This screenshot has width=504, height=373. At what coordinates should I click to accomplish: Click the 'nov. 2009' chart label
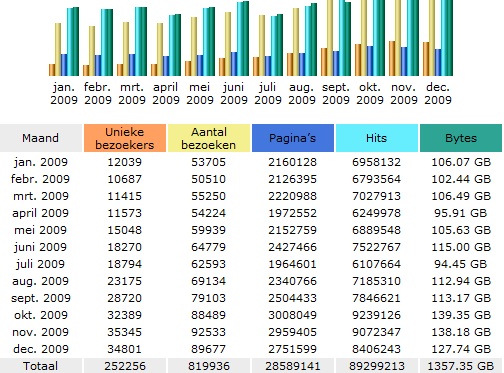tap(404, 94)
